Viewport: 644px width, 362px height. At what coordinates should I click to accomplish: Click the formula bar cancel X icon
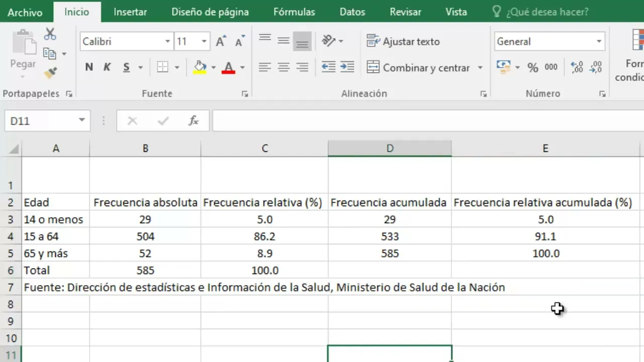click(132, 121)
